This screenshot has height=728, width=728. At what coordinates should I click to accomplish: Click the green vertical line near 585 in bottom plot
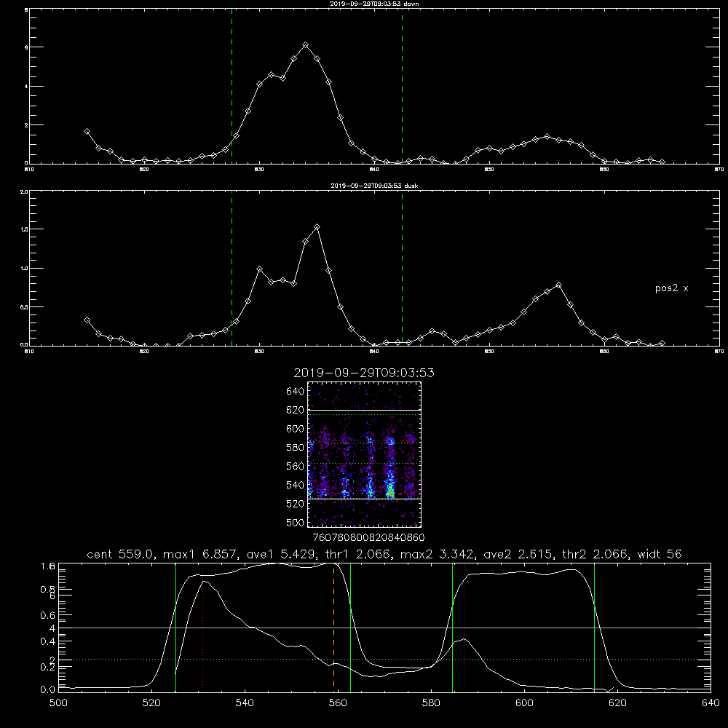coord(452,628)
